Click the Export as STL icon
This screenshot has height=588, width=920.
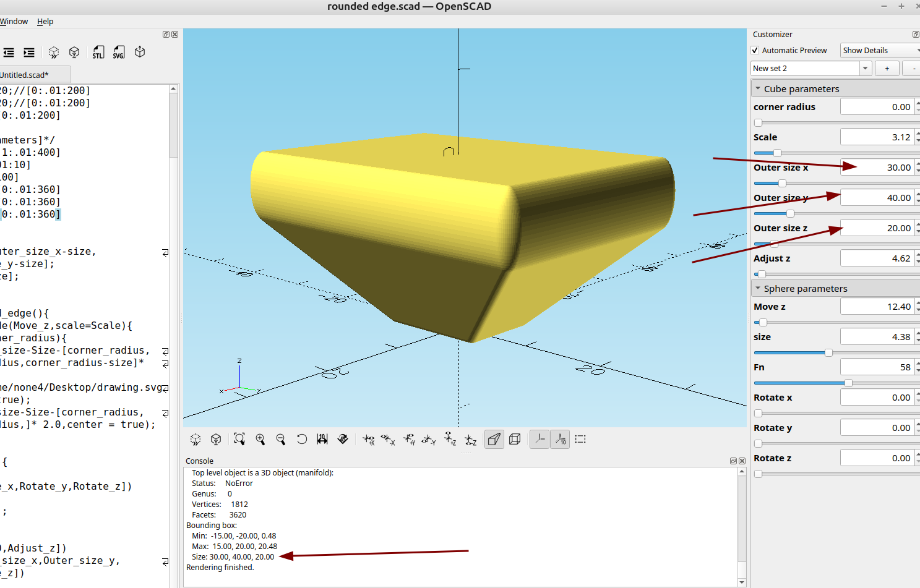click(98, 53)
